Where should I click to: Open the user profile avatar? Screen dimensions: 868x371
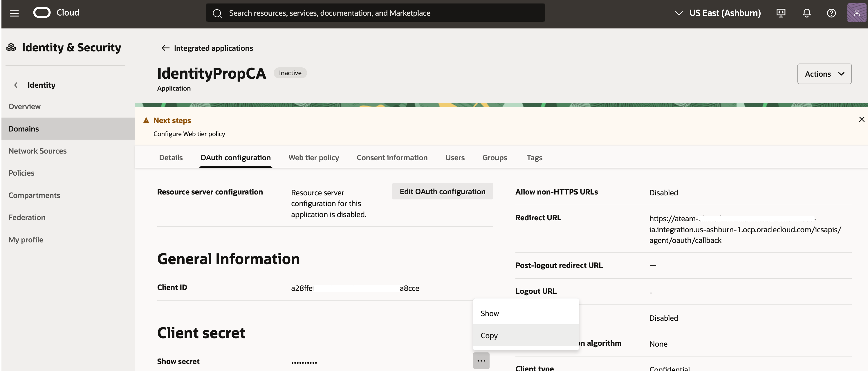click(x=857, y=13)
